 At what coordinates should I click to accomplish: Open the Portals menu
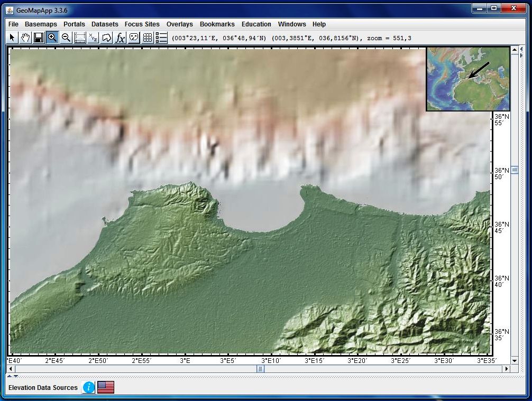click(x=74, y=24)
